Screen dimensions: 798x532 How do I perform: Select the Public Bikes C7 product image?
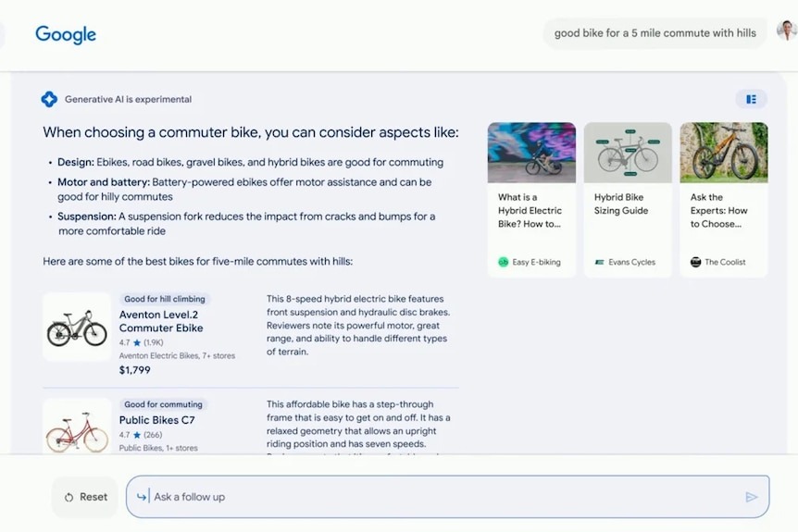77,429
